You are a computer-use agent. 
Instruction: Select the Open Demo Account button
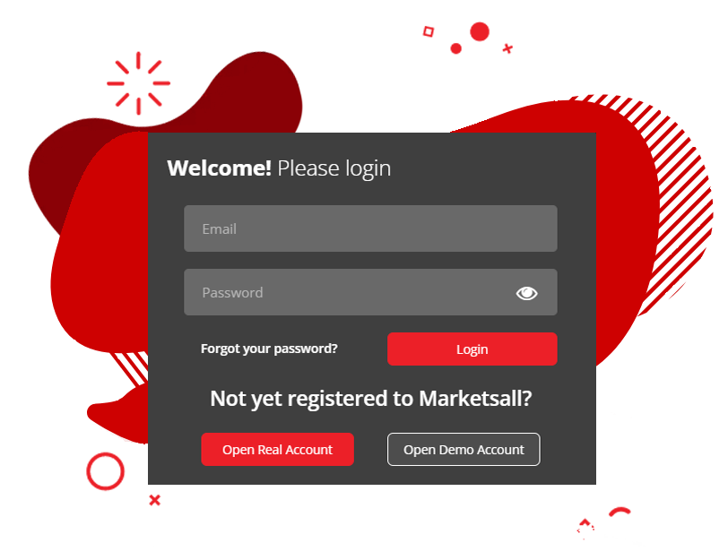click(464, 449)
